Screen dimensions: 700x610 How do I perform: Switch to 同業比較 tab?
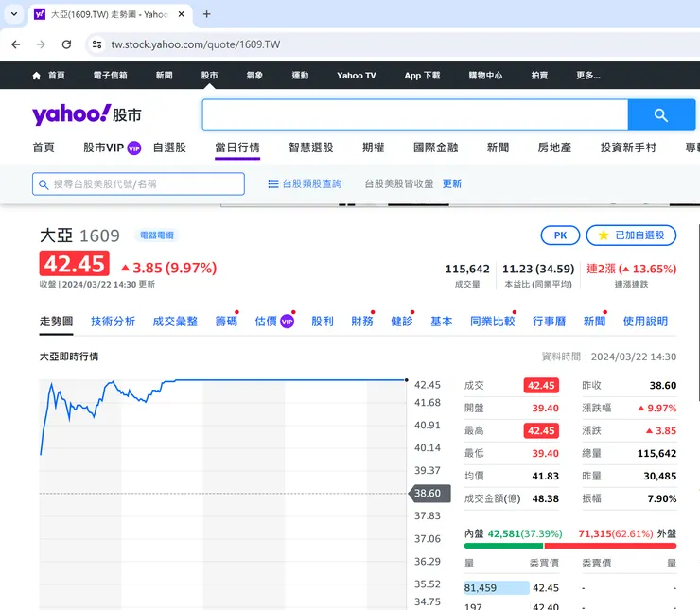493,322
